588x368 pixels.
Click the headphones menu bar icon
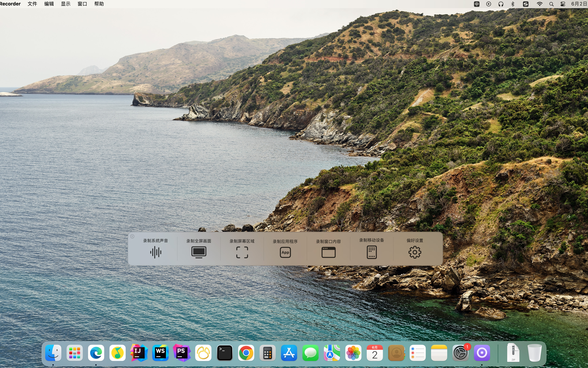tap(501, 4)
